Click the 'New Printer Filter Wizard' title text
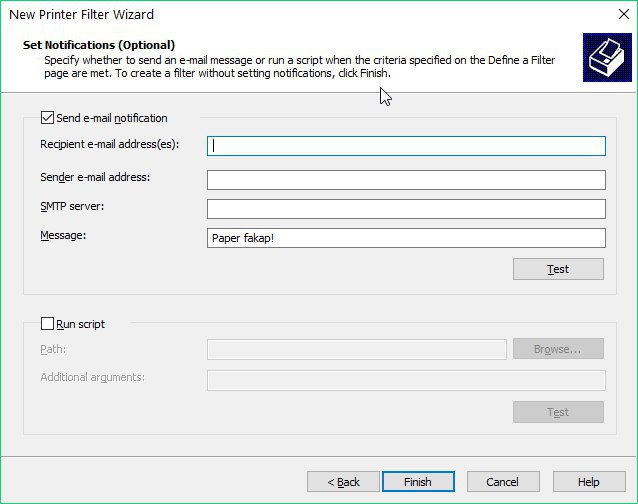Image resolution: width=638 pixels, height=504 pixels. (x=81, y=15)
